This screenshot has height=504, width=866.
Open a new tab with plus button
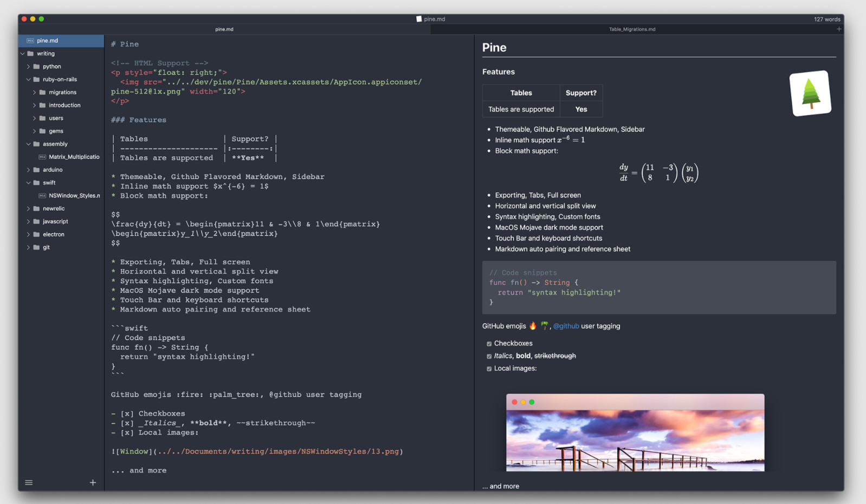(x=839, y=29)
